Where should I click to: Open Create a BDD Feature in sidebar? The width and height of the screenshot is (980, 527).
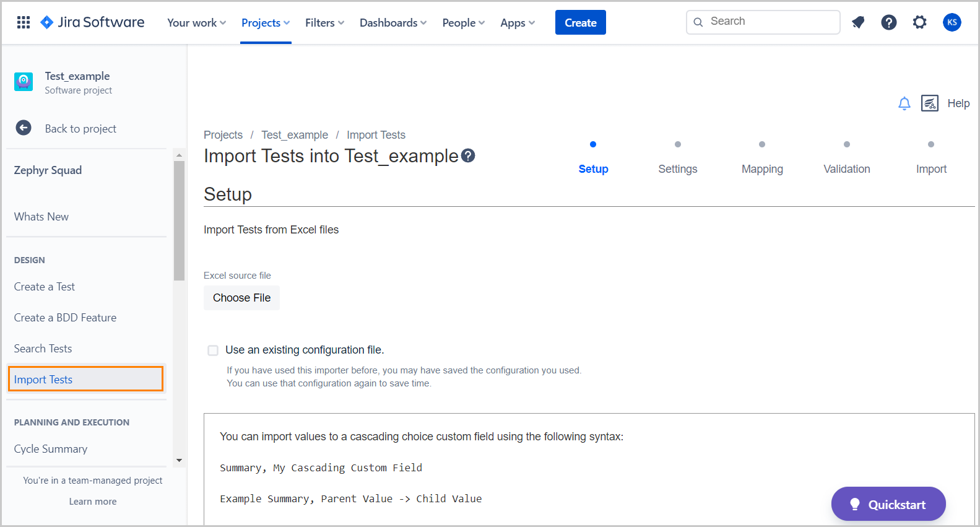point(65,318)
